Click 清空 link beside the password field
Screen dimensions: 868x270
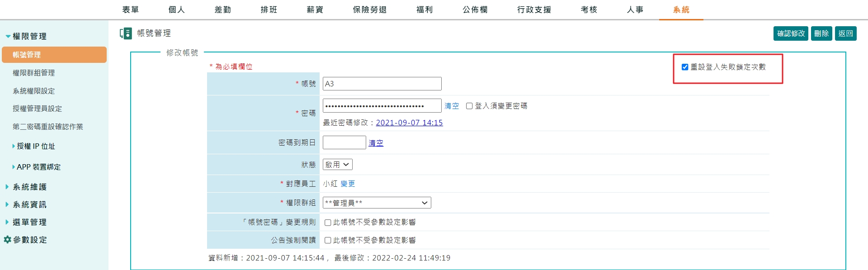click(452, 106)
